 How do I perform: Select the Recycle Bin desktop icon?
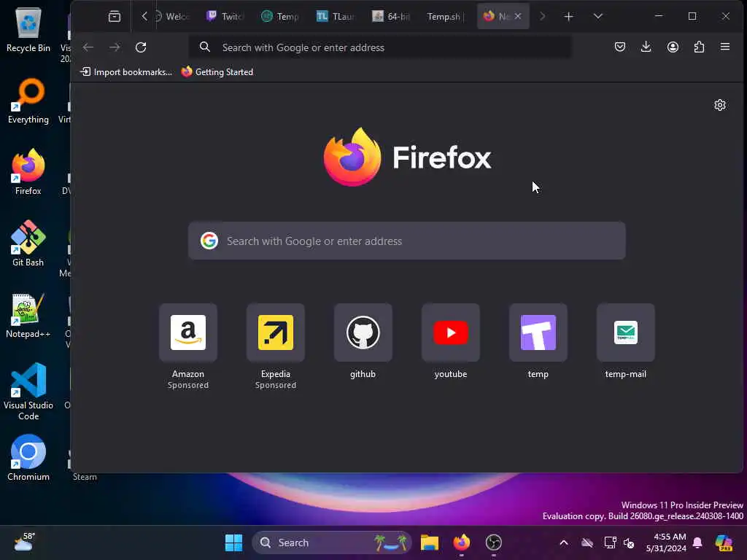coord(28,29)
